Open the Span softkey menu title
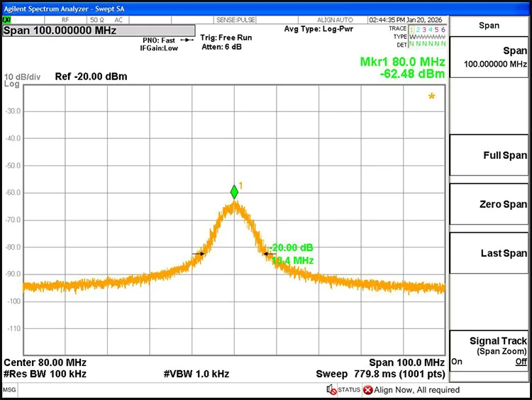The image size is (532, 400). [489, 26]
